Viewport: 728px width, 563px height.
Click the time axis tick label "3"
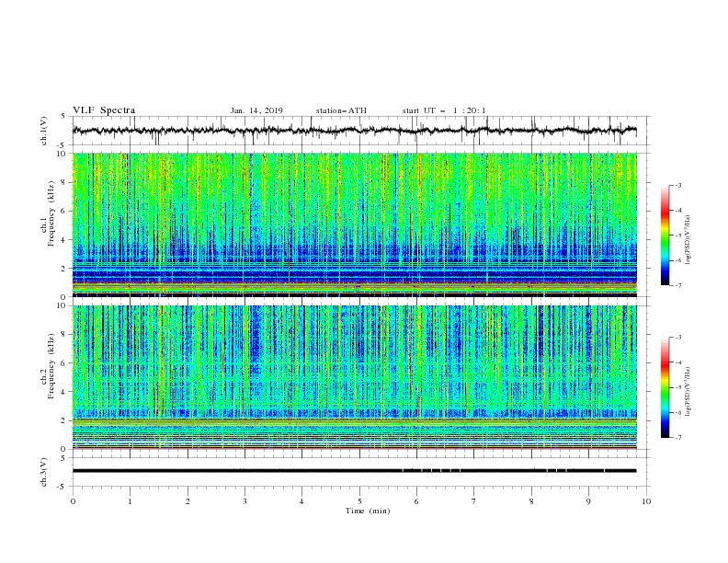tap(245, 501)
